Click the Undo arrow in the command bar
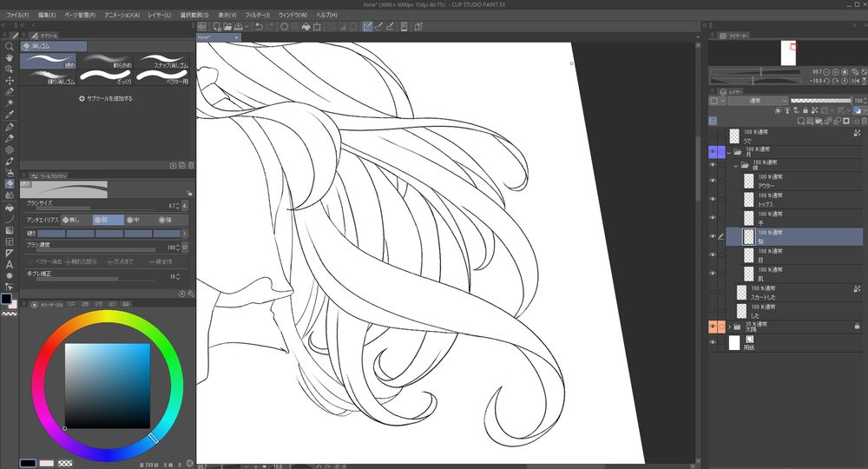This screenshot has width=868, height=469. click(x=259, y=27)
